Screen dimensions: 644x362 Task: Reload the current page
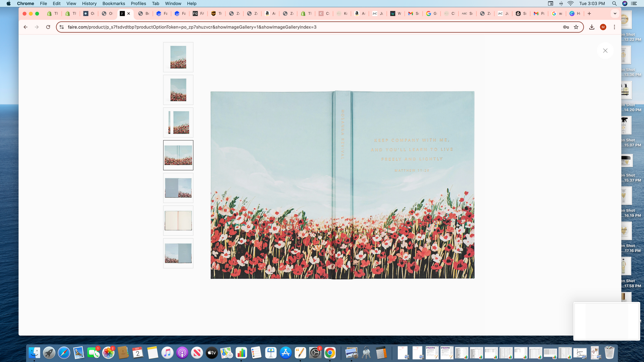pyautogui.click(x=48, y=27)
